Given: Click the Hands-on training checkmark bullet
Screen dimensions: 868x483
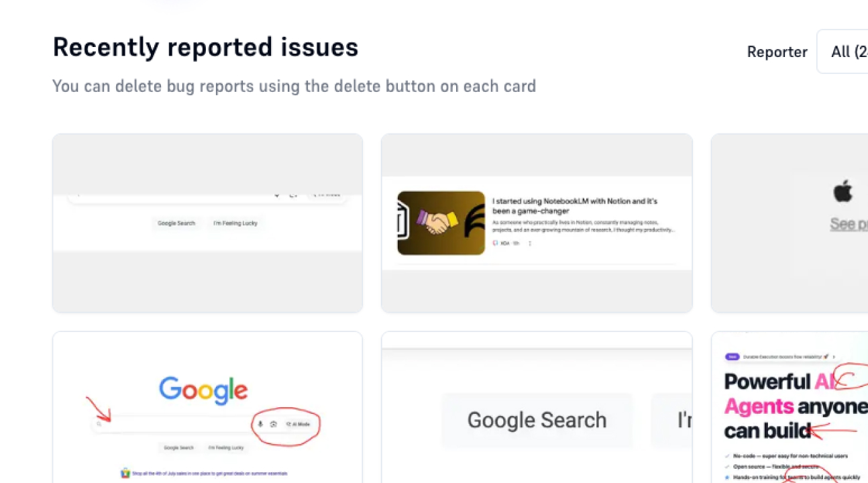Looking at the screenshot, I should [726, 477].
